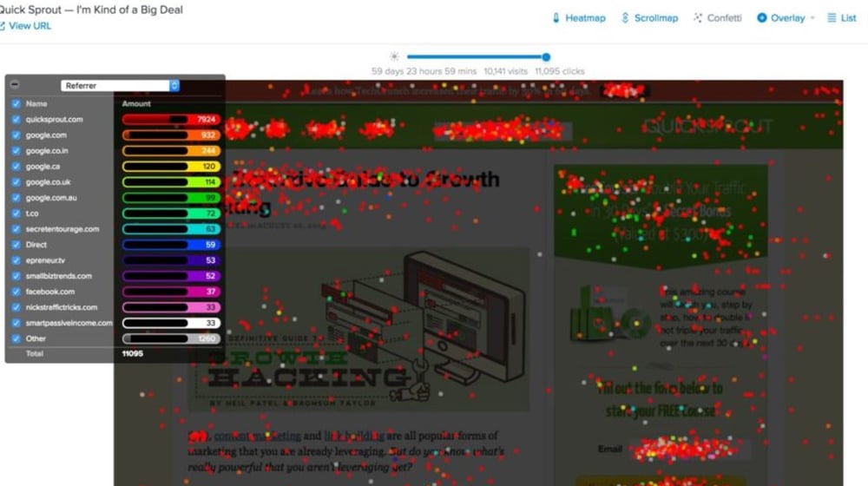The width and height of the screenshot is (868, 486).
Task: Click the Confetti dots icon
Action: 698,17
